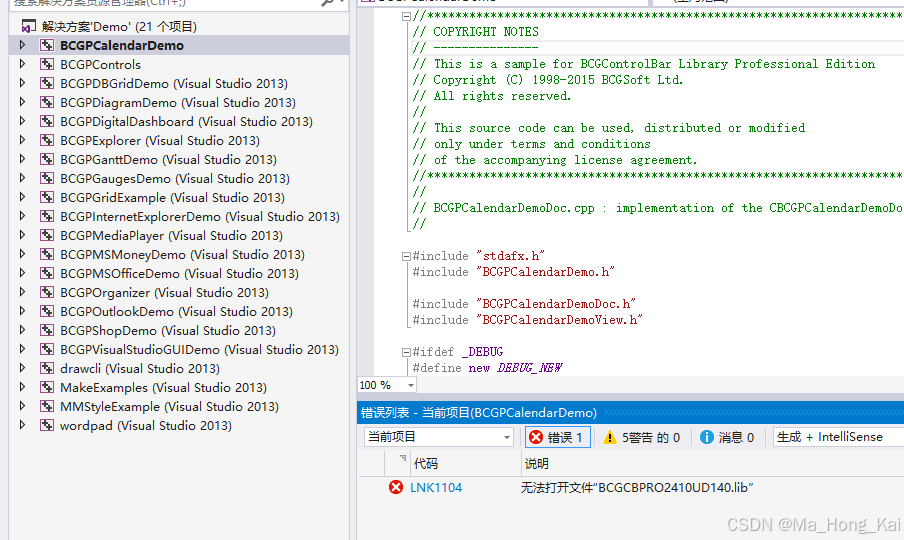This screenshot has width=904, height=540.
Task: Click the #include "stdafx.h" code line
Action: coord(479,256)
